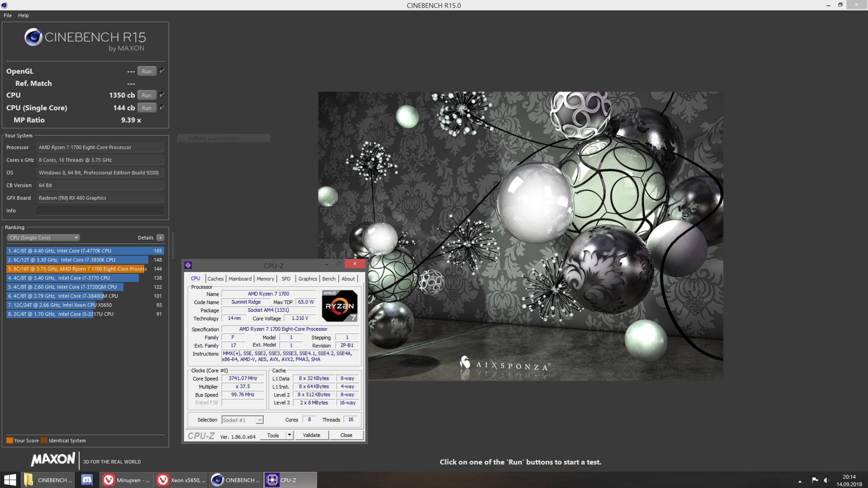Image resolution: width=868 pixels, height=488 pixels.
Task: Click the Discord icon in taskbar
Action: [x=87, y=480]
